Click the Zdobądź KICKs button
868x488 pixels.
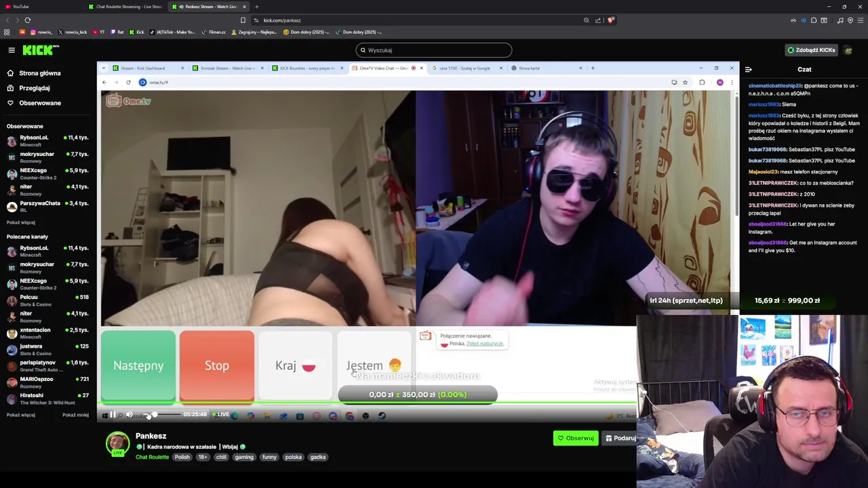pyautogui.click(x=811, y=50)
